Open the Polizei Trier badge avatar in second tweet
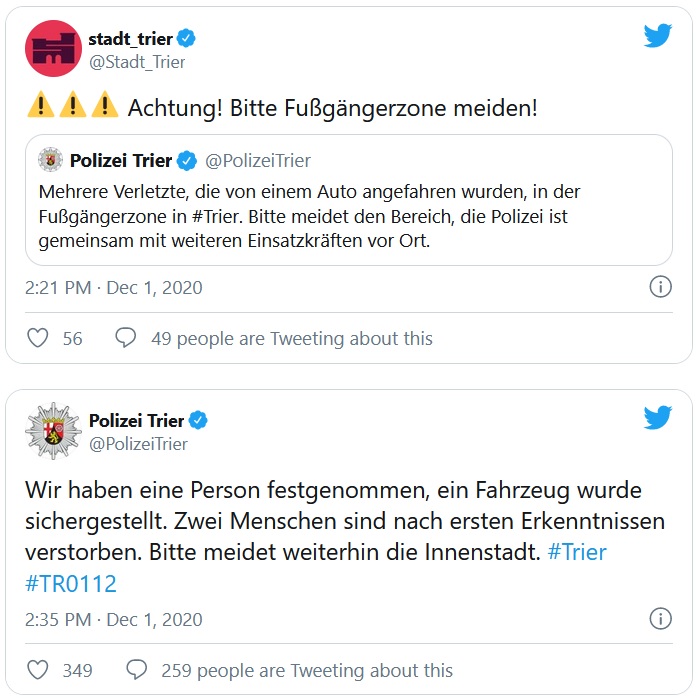This screenshot has height=700, width=698. coord(54,431)
